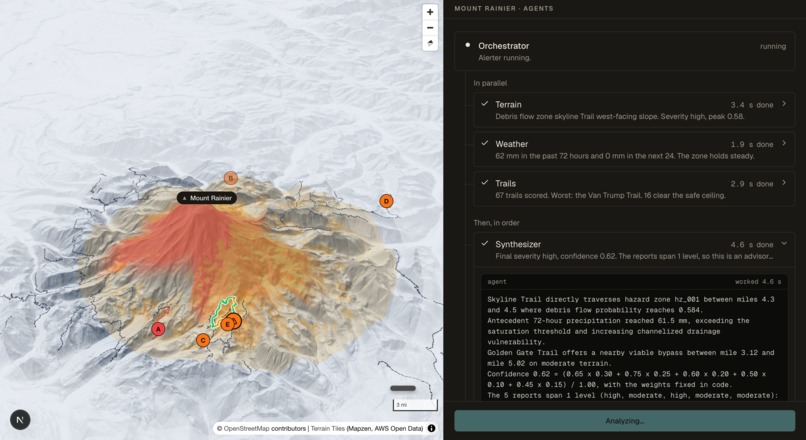Click Synthesizer's '4.6 s done' timing

pyautogui.click(x=752, y=245)
